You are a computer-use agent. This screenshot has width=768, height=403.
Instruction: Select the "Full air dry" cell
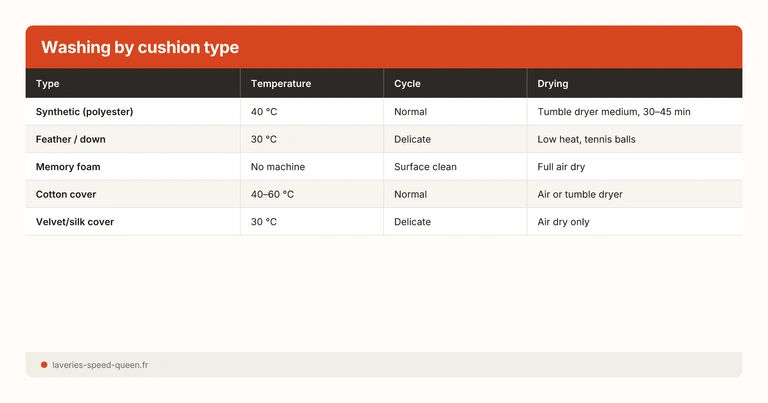click(561, 167)
